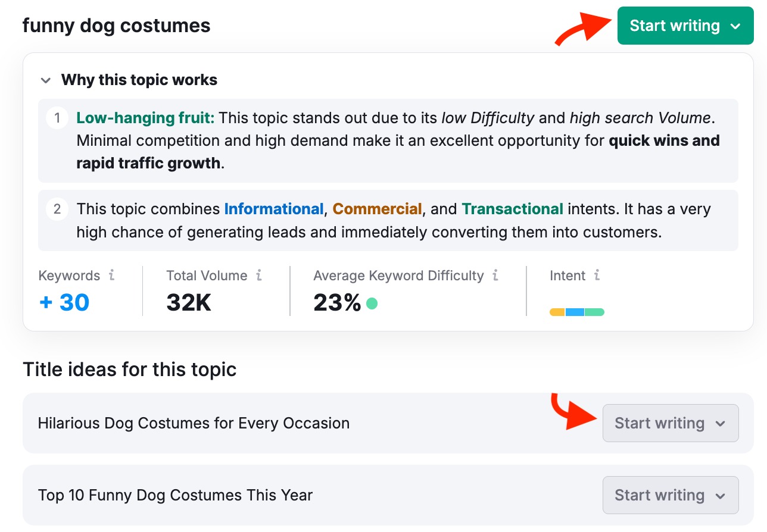Image resolution: width=767 pixels, height=532 pixels.
Task: Open Start writing dropdown for Hilarious Dog Costumes
Action: coord(721,424)
